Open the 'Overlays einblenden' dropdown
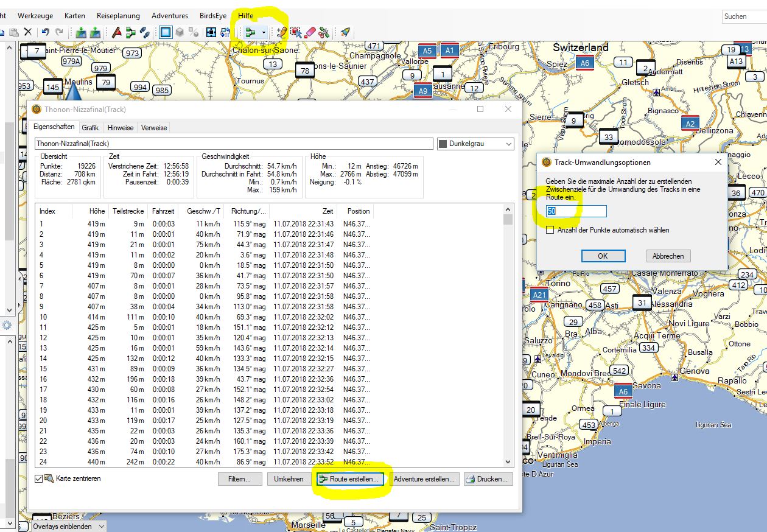The height and width of the screenshot is (532, 767). [x=68, y=526]
